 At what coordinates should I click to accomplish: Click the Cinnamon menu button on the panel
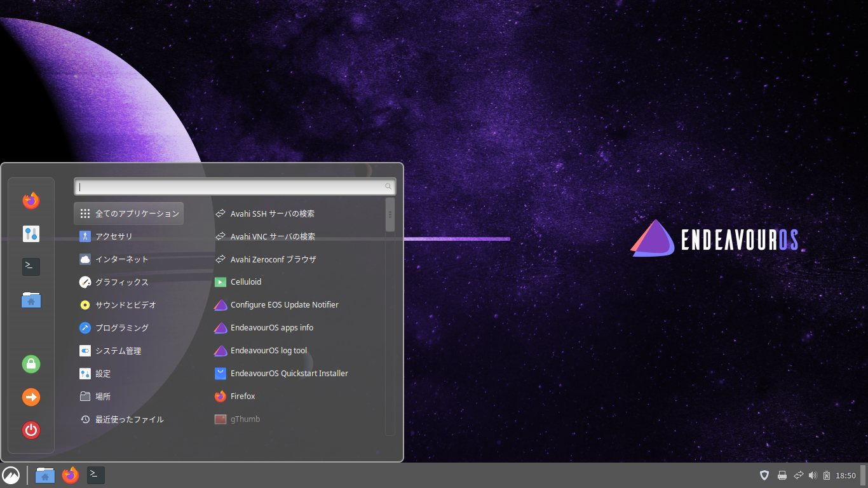click(11, 475)
